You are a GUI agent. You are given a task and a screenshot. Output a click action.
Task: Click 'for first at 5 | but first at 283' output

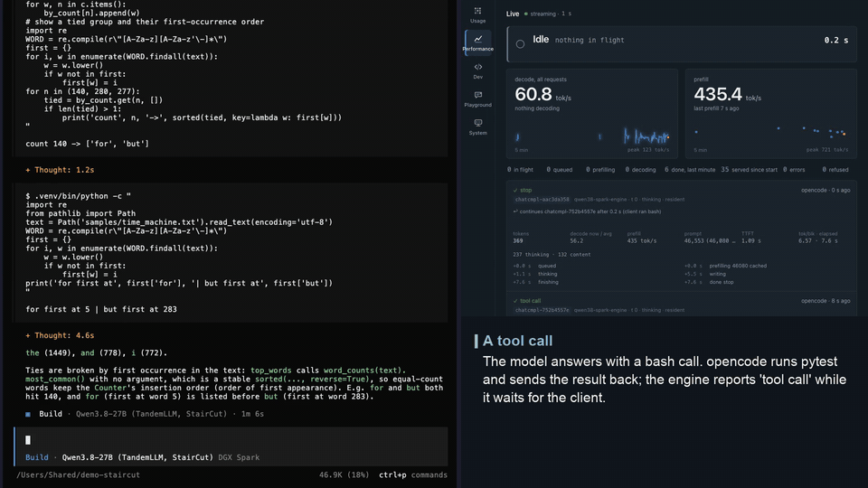[101, 309]
